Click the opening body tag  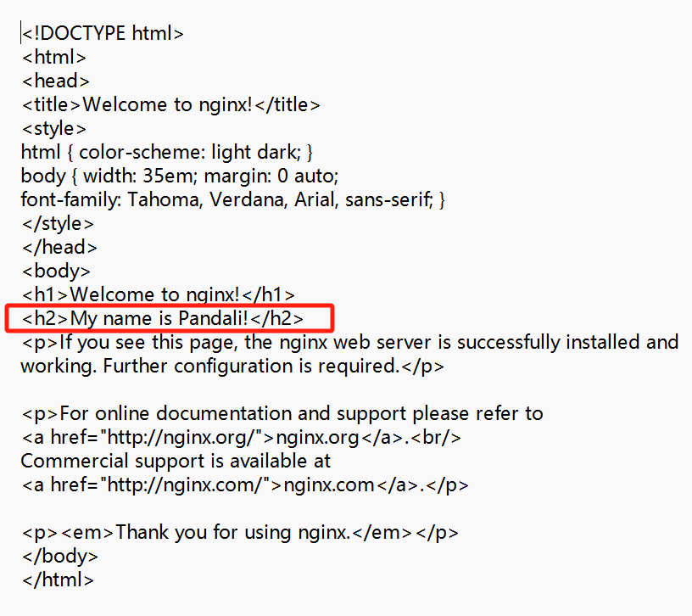56,272
